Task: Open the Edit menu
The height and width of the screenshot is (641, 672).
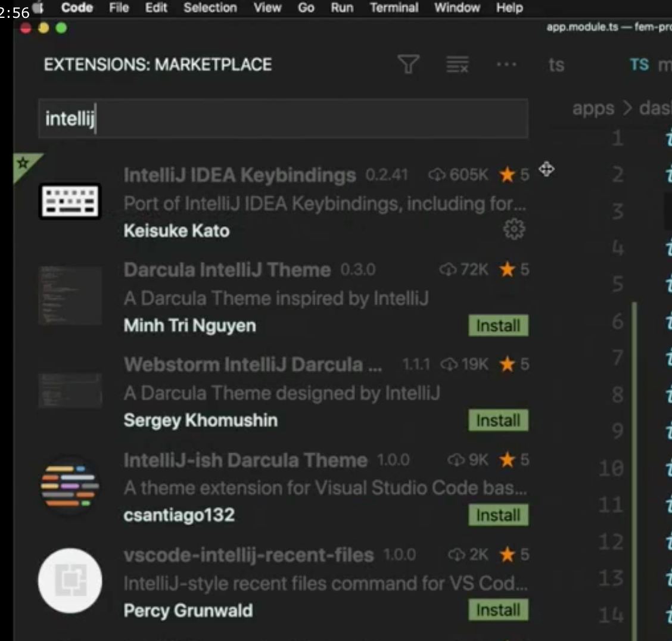Action: click(156, 8)
